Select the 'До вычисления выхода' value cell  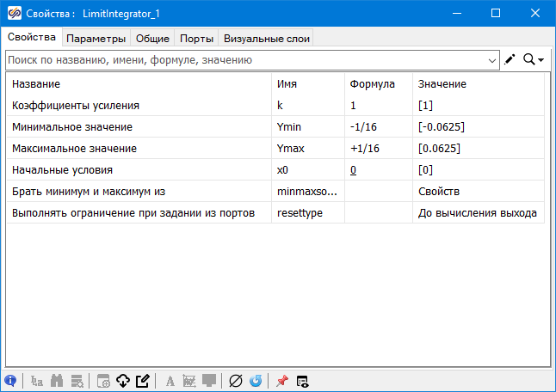(479, 212)
